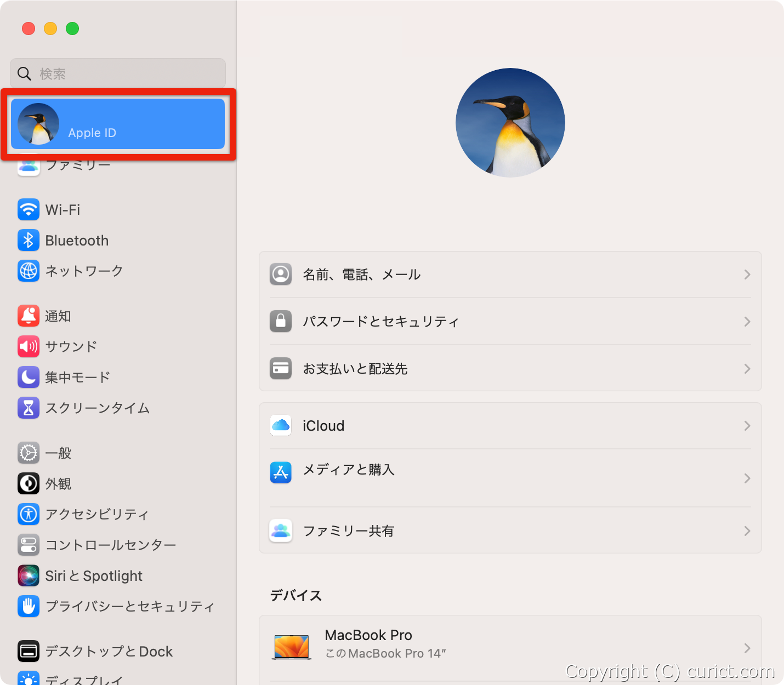Open アクセシビリティ label in sidebar
The image size is (784, 685).
(97, 514)
